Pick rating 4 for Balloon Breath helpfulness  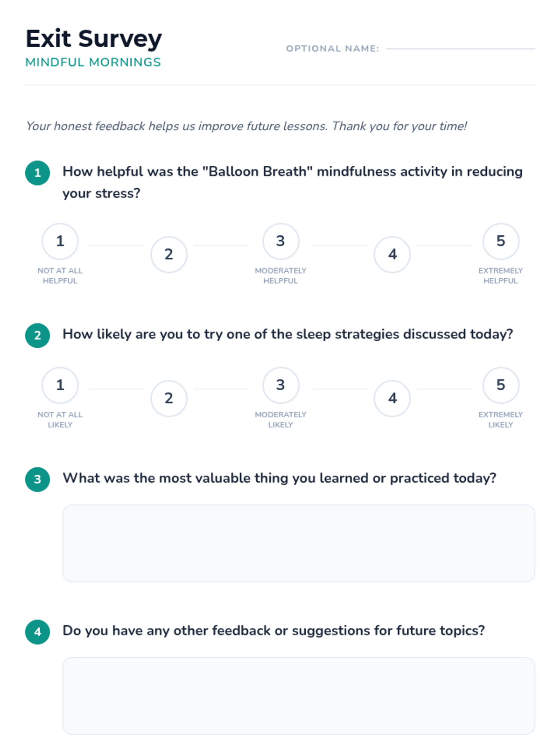(x=392, y=254)
